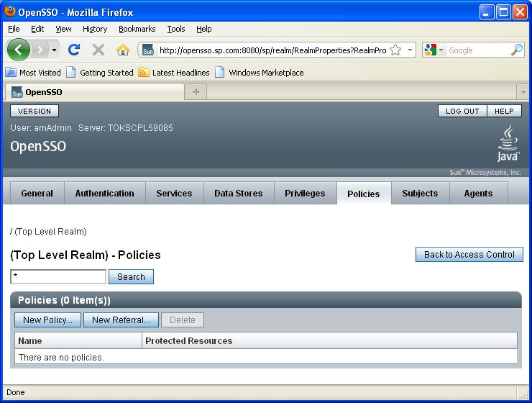
Task: Open the Latest Headlines feed bookmark
Action: (174, 73)
